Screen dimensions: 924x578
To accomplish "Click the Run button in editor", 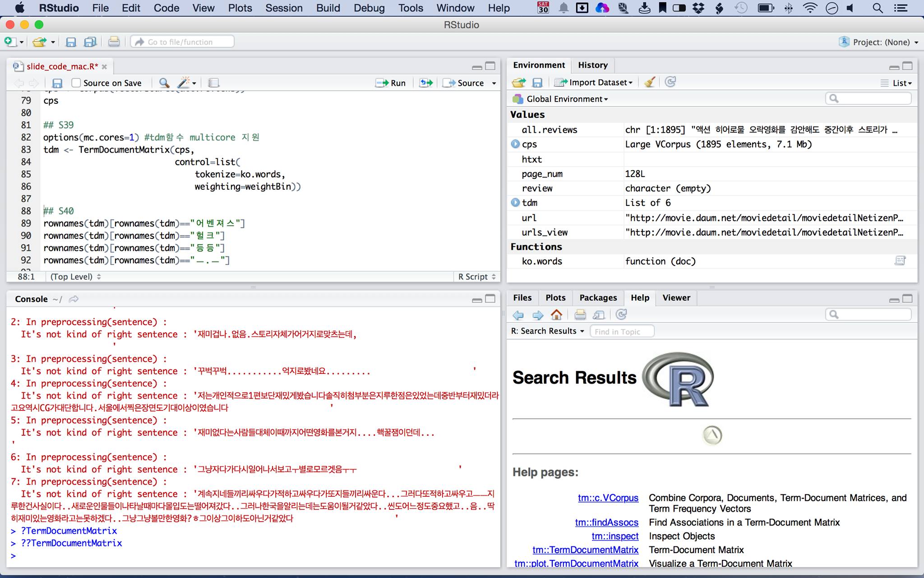I will click(391, 83).
